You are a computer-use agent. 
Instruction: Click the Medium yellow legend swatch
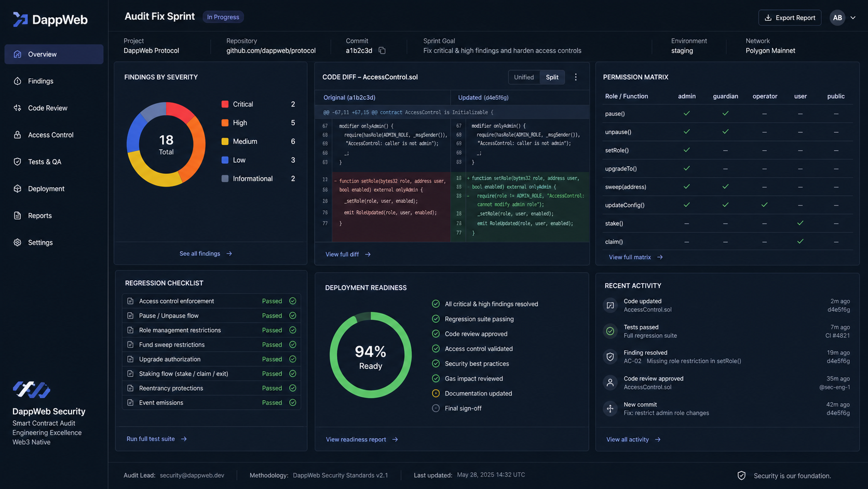click(x=225, y=141)
